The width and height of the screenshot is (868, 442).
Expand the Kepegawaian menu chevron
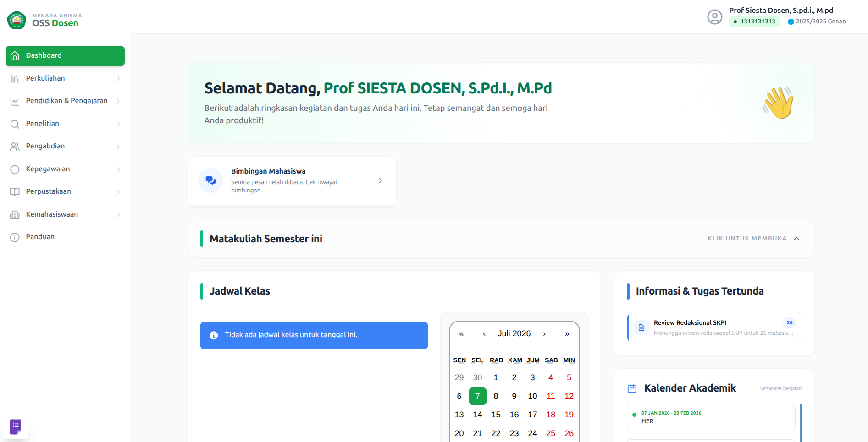118,169
